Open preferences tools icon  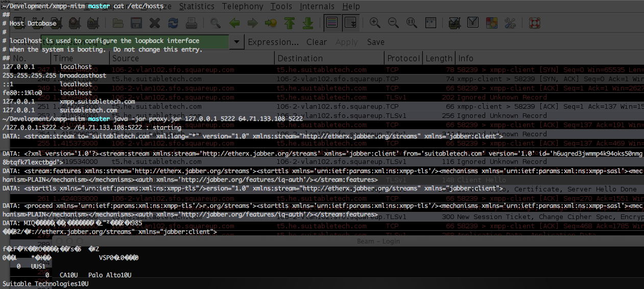click(510, 23)
